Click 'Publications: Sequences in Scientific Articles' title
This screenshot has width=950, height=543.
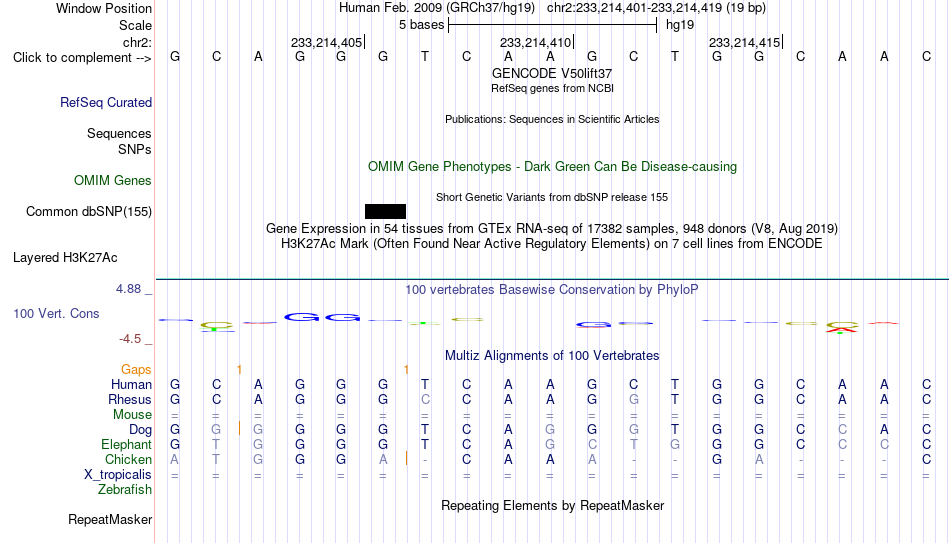tap(552, 119)
